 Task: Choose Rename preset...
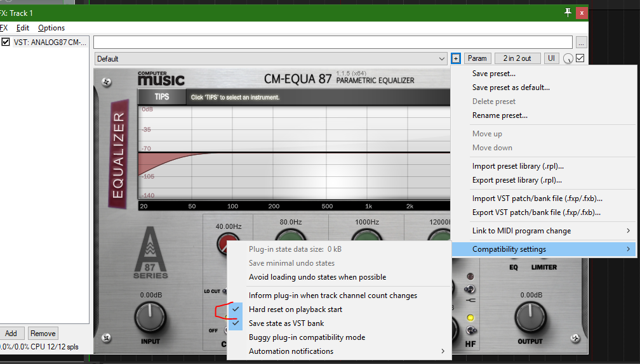pos(544,115)
